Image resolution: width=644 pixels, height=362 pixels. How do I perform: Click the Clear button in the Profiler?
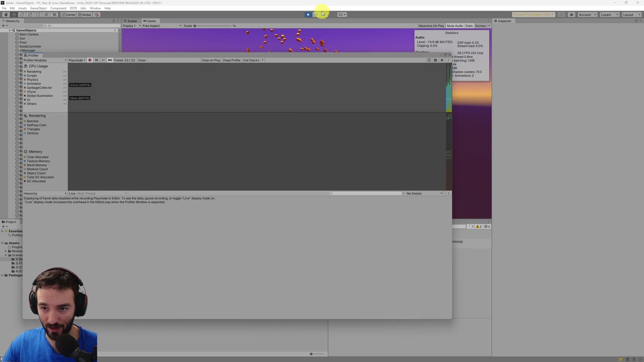pos(142,60)
